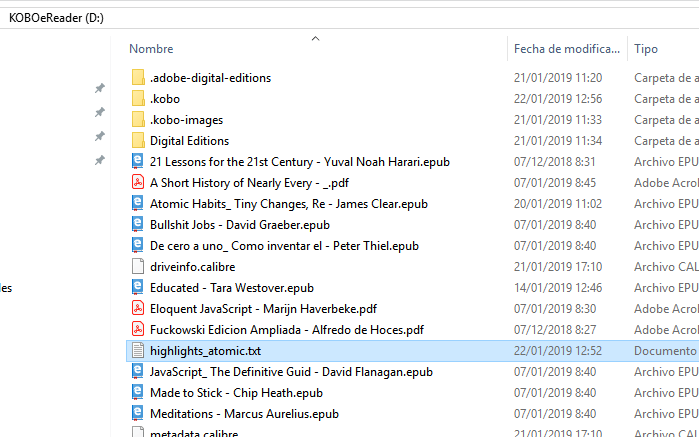Sort files by the Nombre column
Screen dimensions: 699x437
151,49
